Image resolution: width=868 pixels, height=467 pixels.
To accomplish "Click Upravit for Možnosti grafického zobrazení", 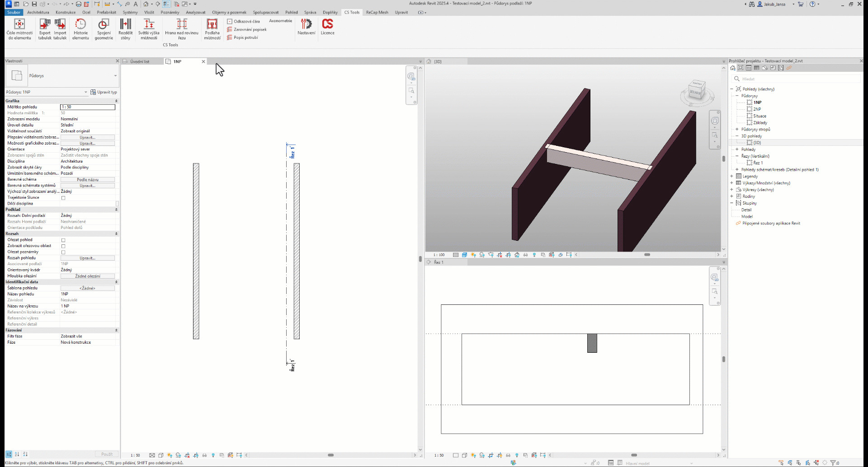I will coord(88,144).
